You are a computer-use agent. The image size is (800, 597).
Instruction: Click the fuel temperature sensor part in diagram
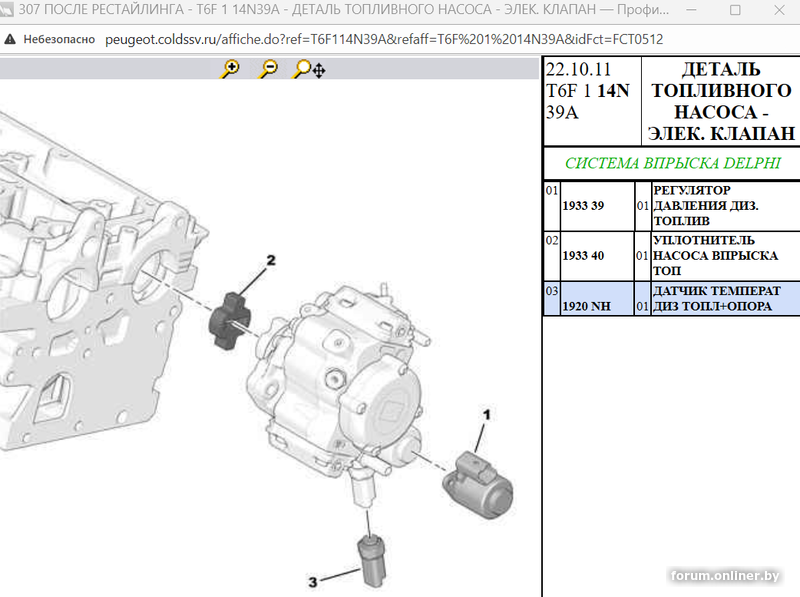point(372,561)
